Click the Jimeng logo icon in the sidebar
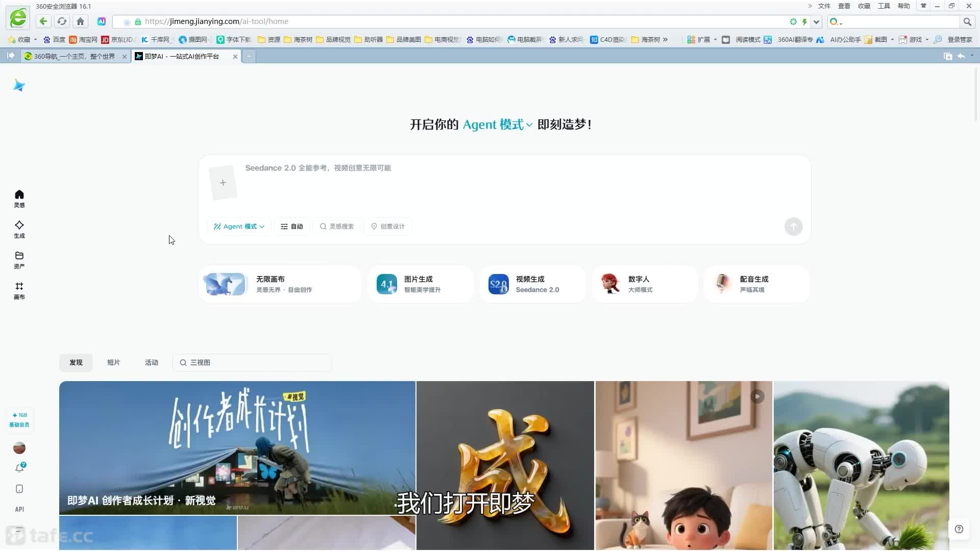This screenshot has width=980, height=551. (x=19, y=85)
